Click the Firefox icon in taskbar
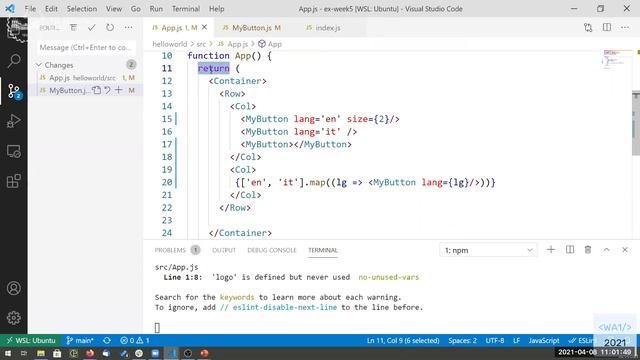Viewport: 640px width, 360px height. click(x=90, y=353)
